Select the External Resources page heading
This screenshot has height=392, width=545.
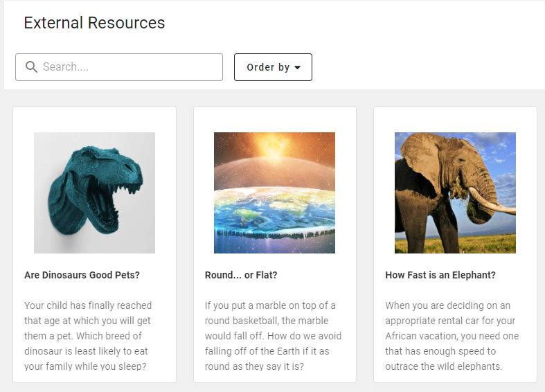coord(94,23)
